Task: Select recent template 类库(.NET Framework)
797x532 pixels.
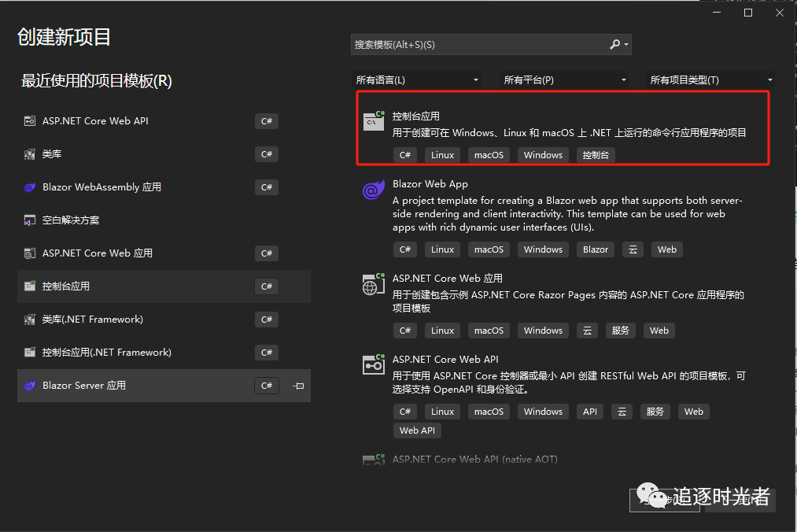Action: click(x=164, y=320)
